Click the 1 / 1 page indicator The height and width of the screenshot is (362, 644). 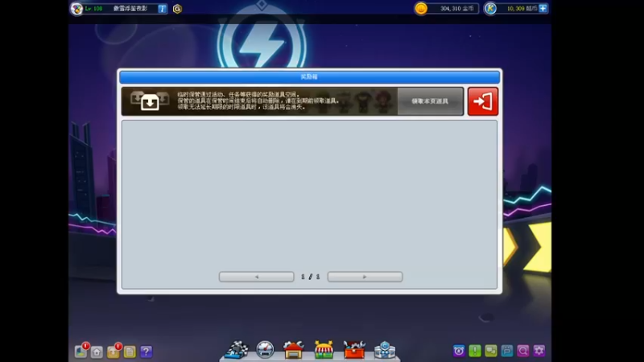tap(311, 277)
